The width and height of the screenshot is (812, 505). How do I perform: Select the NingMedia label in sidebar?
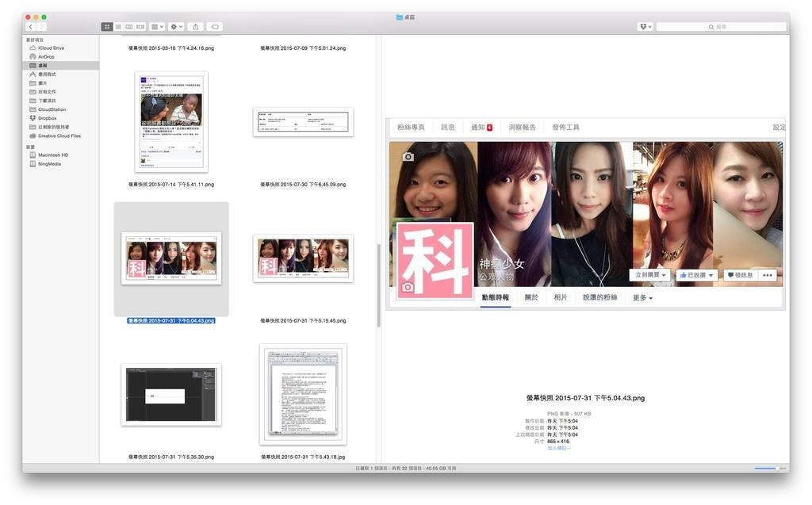[50, 163]
